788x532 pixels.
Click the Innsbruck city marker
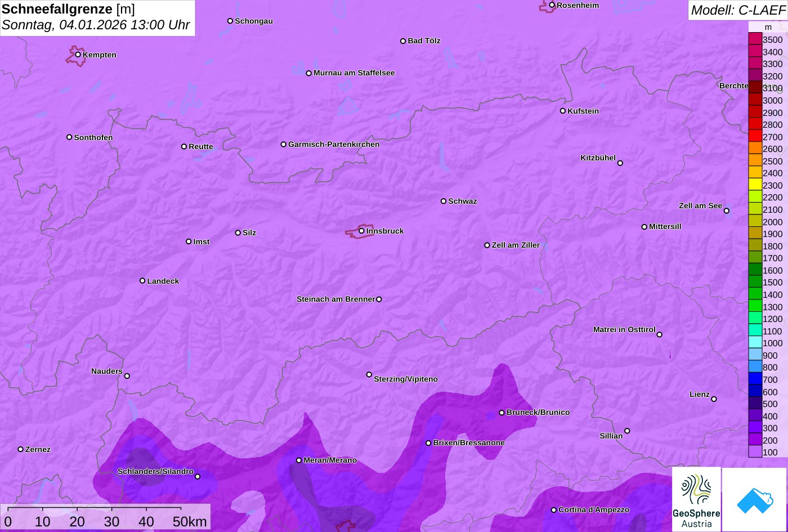point(361,231)
